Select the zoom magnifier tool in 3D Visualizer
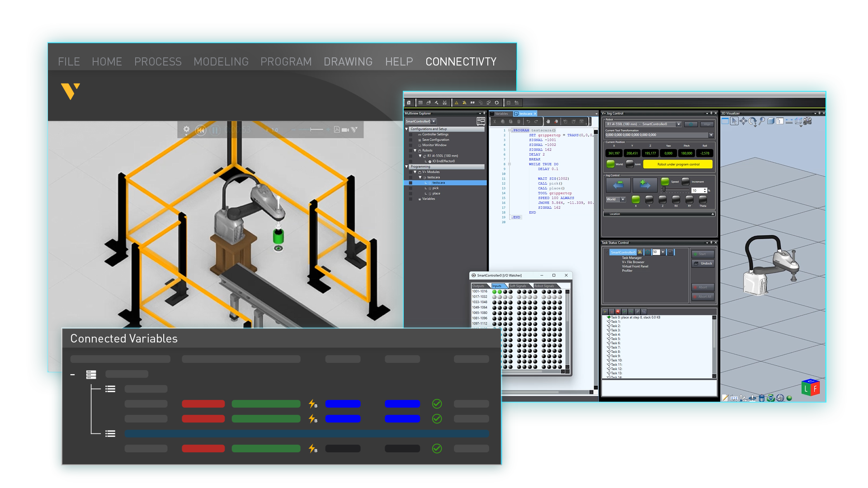This screenshot has height=488, width=868. point(762,122)
